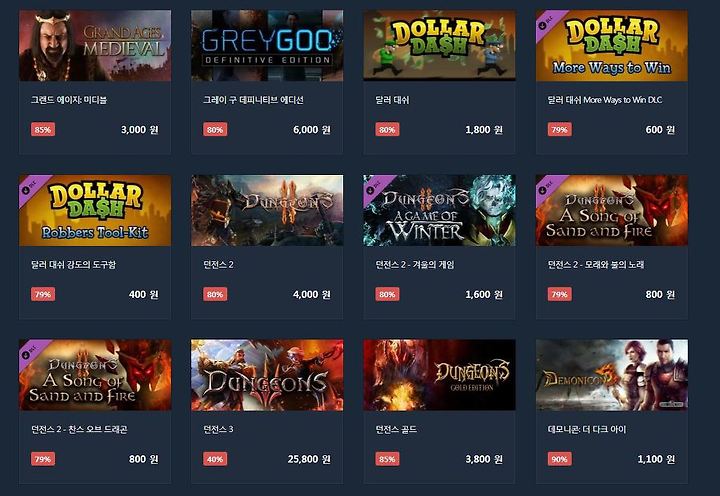The image size is (720, 496).
Task: Open the Demonicon game thumbnail
Action: [612, 375]
